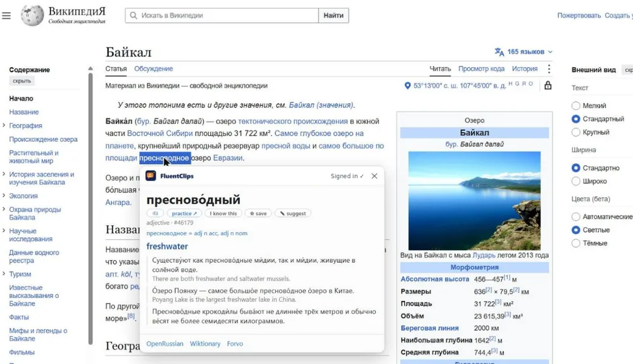
Task: Click the suggest button
Action: 292,213
